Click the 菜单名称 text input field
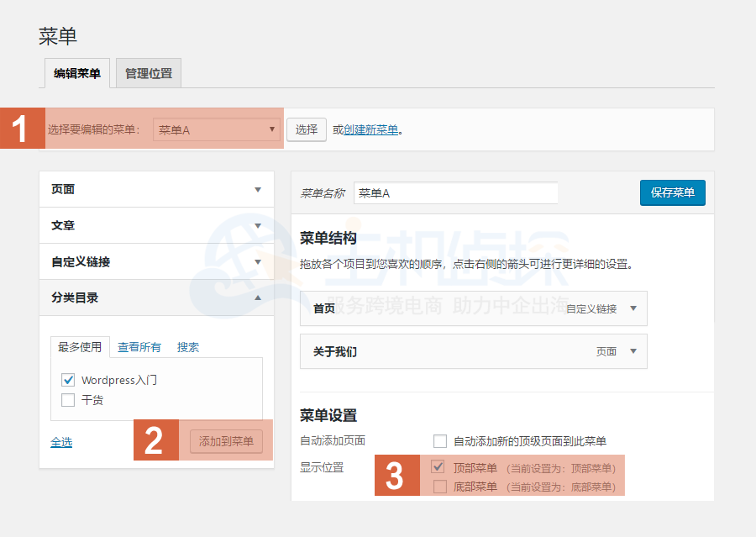The image size is (756, 537). click(455, 193)
